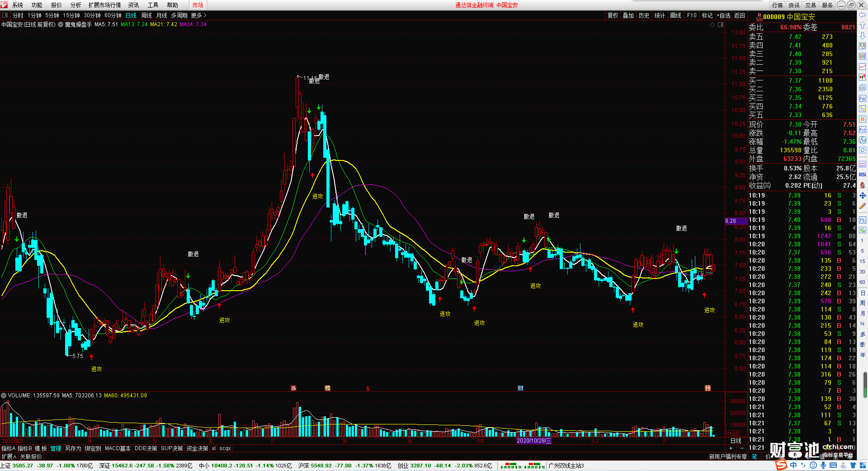The height and width of the screenshot is (471, 868).
Task: Switch chart to 5分钟 period
Action: tap(52, 15)
